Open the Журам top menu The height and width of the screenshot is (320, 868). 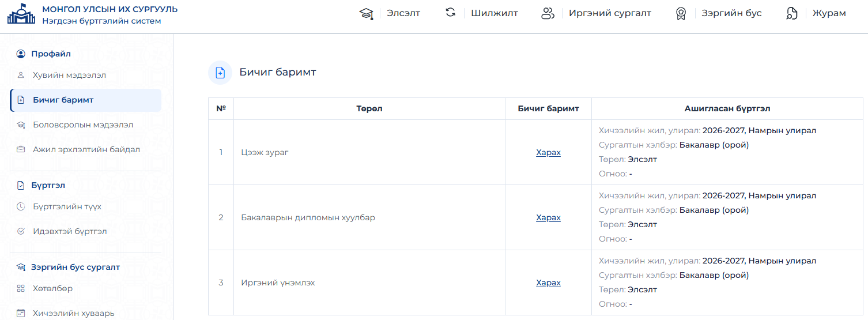point(829,13)
